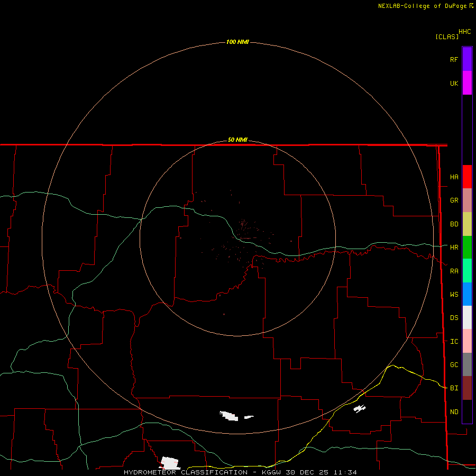Click the UK legend label
This screenshot has width=476, height=476.
[454, 84]
